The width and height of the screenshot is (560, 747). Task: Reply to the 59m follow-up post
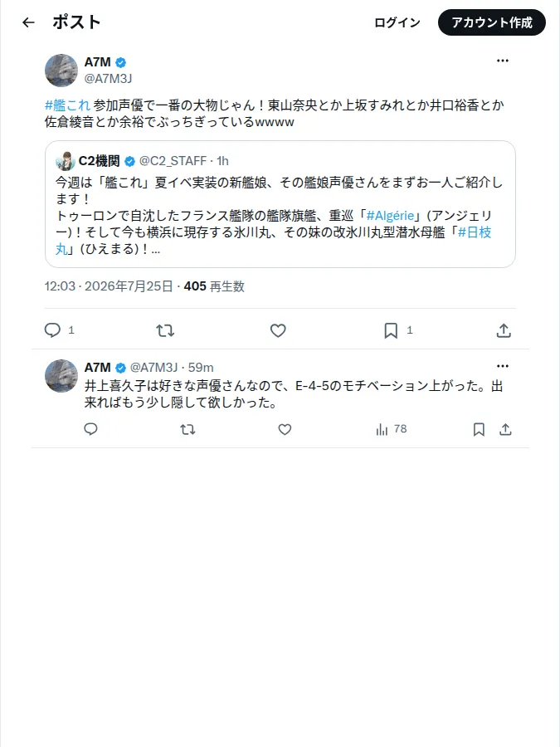point(90,429)
